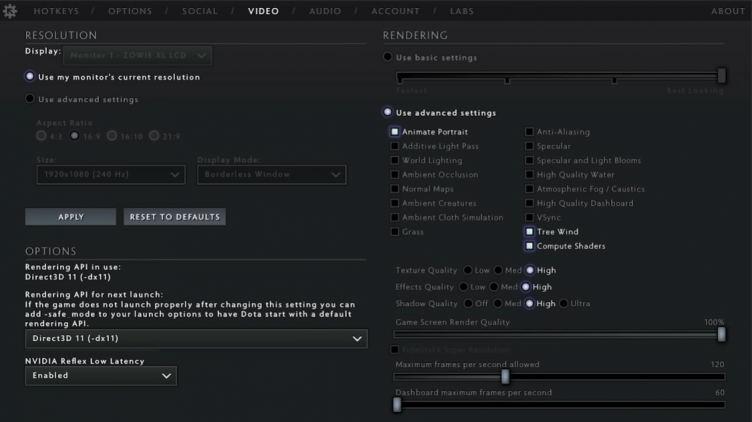Viewport: 752px width, 422px height.
Task: Toggle the Compute Shaders checkbox
Action: pyautogui.click(x=530, y=246)
